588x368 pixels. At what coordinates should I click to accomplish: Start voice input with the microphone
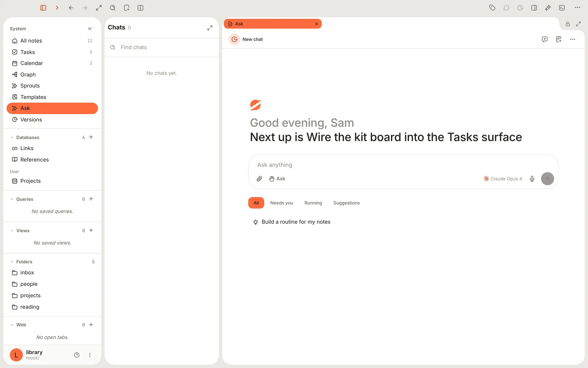(x=532, y=179)
